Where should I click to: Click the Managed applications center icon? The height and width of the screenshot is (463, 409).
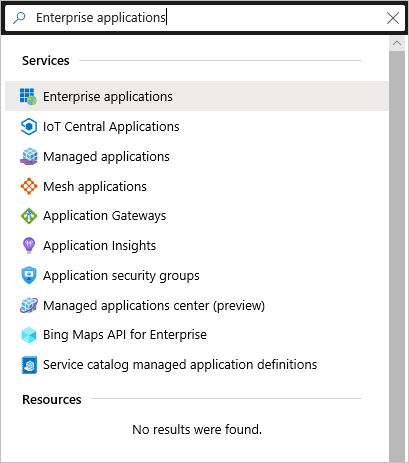click(29, 305)
